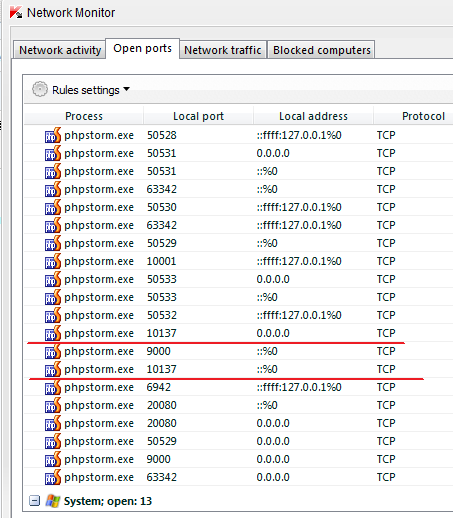Screen dimensions: 453x518
Task: Click the Rules settings gear icon
Action: (40, 90)
